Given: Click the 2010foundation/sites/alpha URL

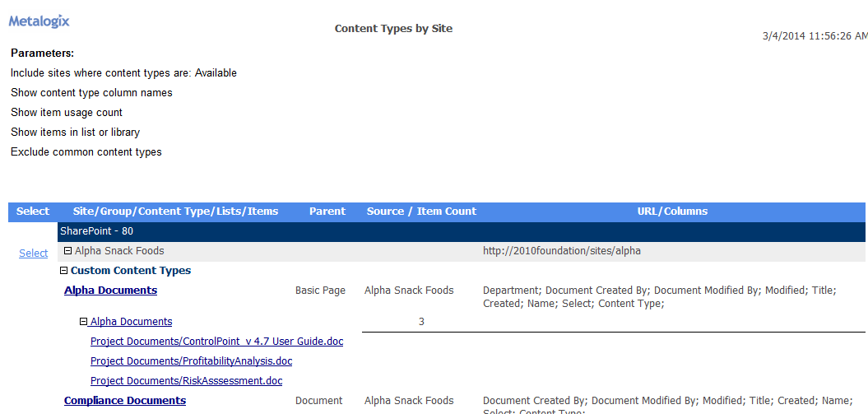Looking at the screenshot, I should (x=561, y=251).
